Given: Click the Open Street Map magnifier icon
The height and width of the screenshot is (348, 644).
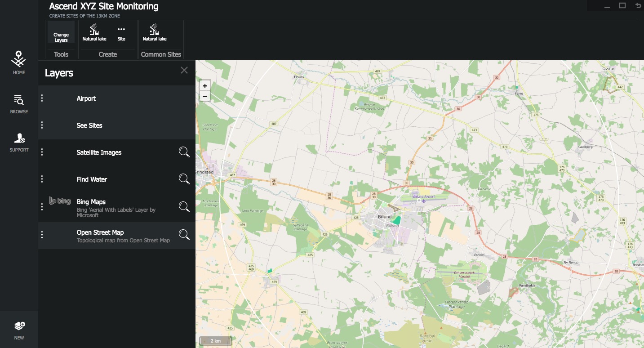Looking at the screenshot, I should click(184, 234).
